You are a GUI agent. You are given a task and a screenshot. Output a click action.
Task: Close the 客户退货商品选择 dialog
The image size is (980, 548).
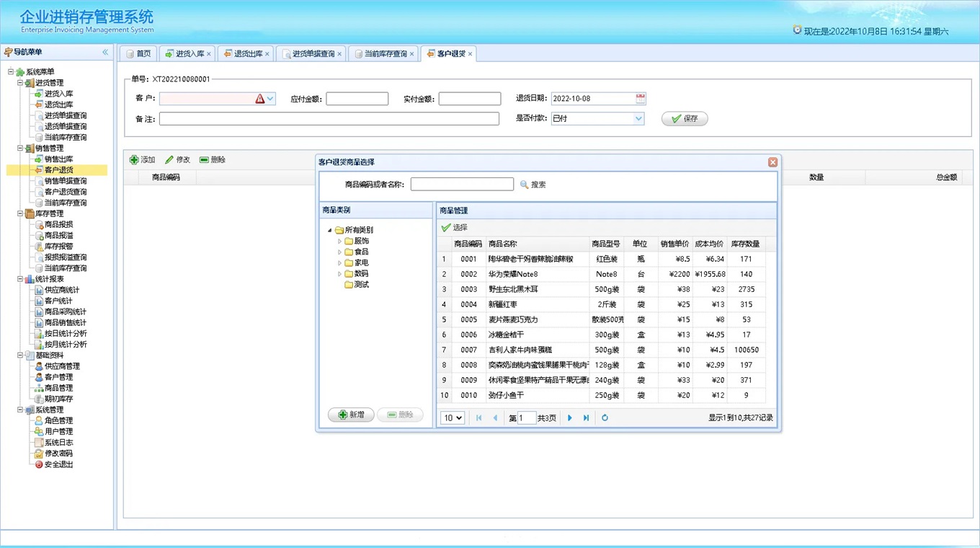(772, 162)
